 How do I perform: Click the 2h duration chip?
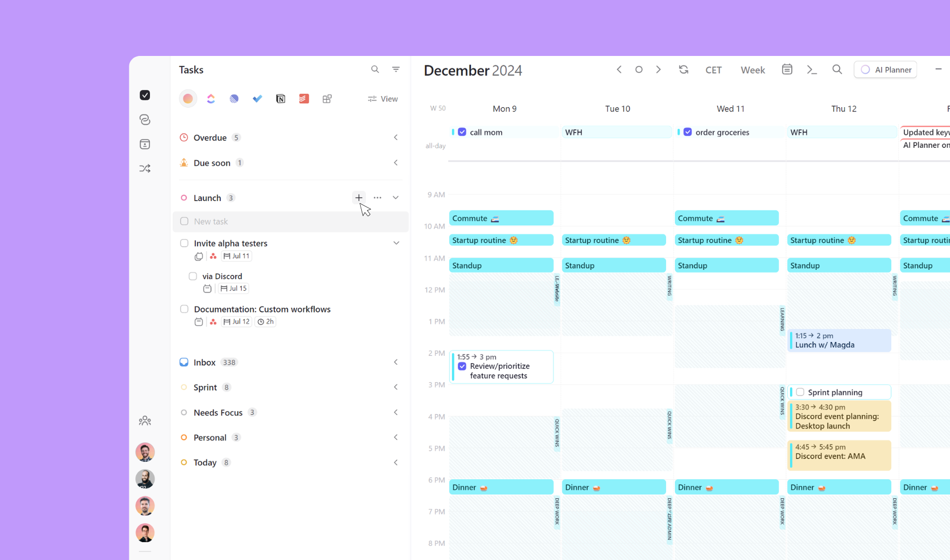pyautogui.click(x=266, y=321)
